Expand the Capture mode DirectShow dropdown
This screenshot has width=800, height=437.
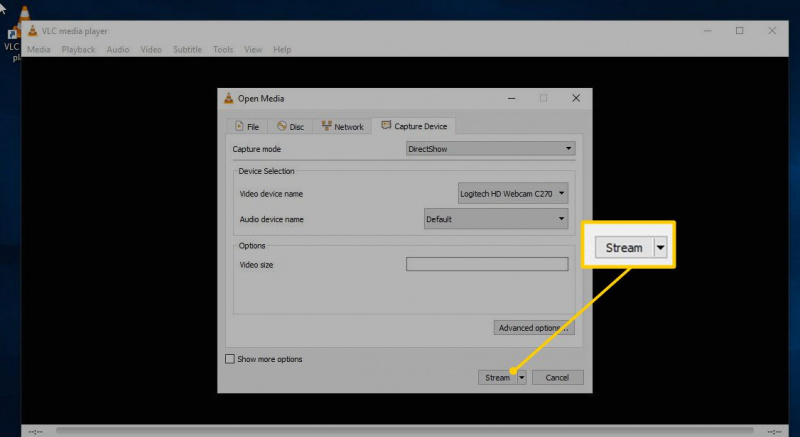pyautogui.click(x=491, y=149)
